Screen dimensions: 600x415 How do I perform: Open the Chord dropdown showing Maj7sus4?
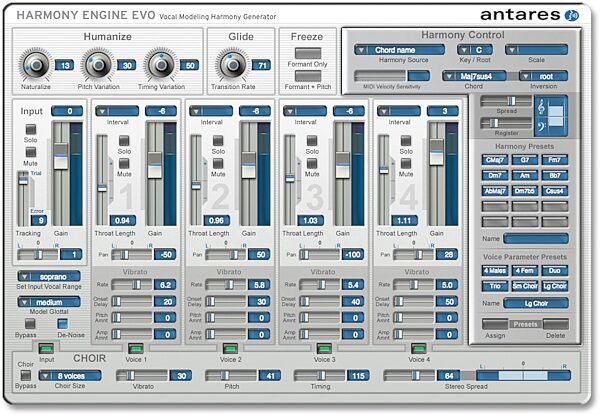[x=474, y=76]
